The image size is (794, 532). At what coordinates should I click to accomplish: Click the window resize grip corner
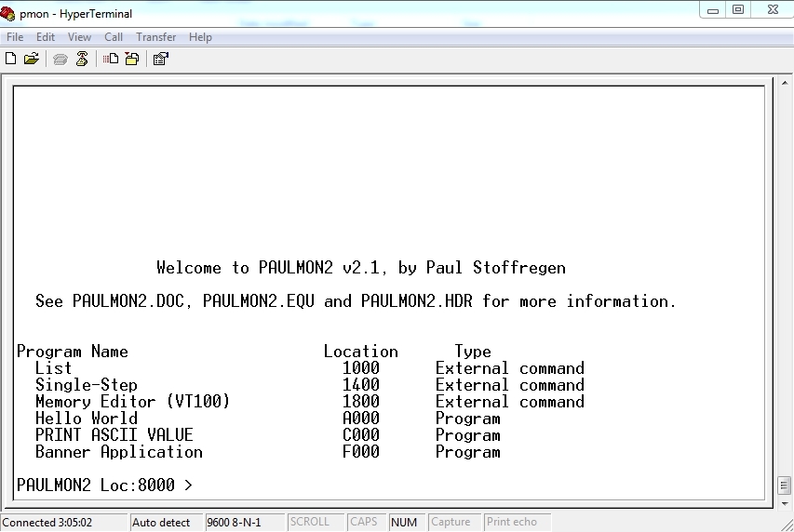coord(787,525)
